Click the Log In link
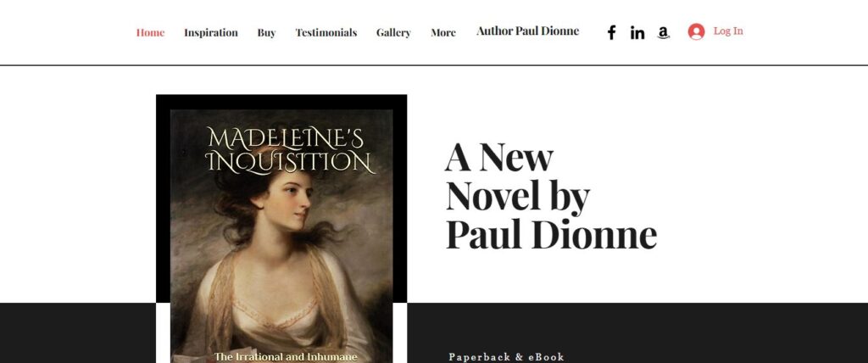This screenshot has width=868, height=363. pyautogui.click(x=728, y=31)
